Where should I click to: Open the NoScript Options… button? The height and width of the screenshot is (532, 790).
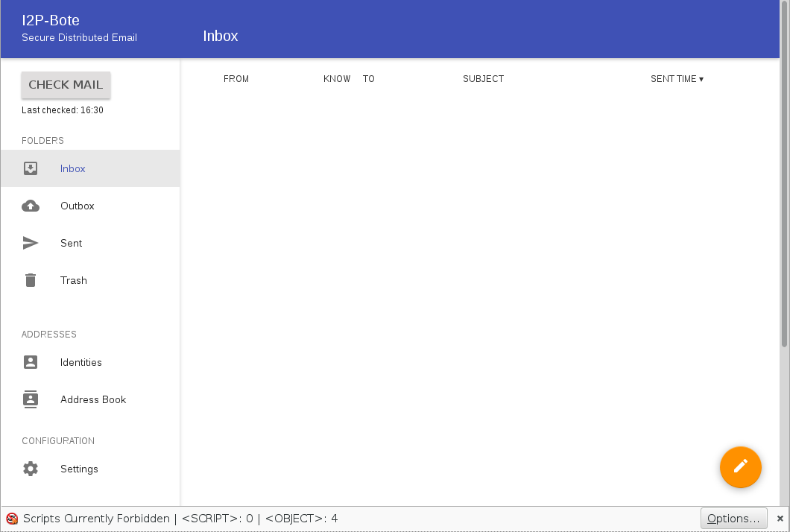point(733,519)
